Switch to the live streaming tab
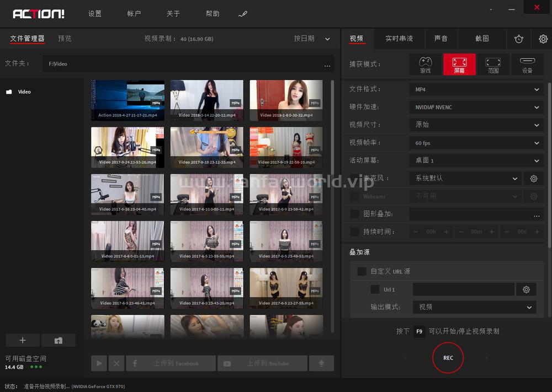The height and width of the screenshot is (392, 552). pyautogui.click(x=399, y=39)
